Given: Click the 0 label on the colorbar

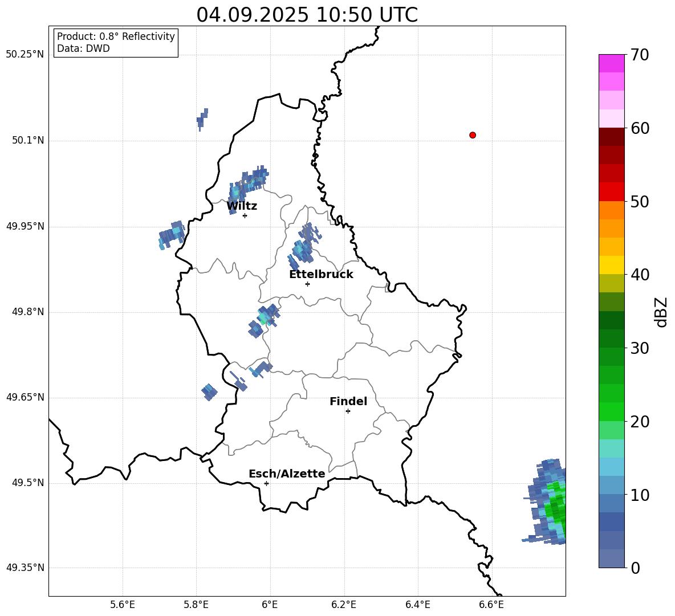Looking at the screenshot, I should (635, 568).
